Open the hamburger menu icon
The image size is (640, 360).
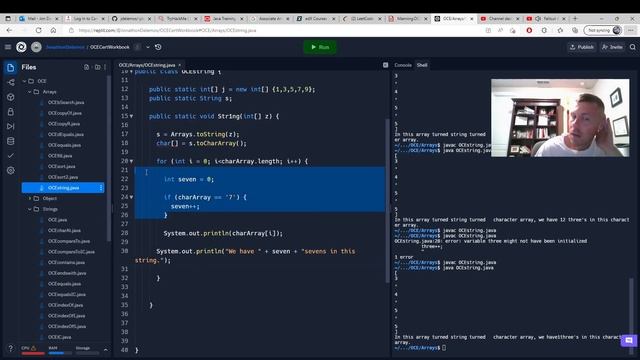click(8, 47)
